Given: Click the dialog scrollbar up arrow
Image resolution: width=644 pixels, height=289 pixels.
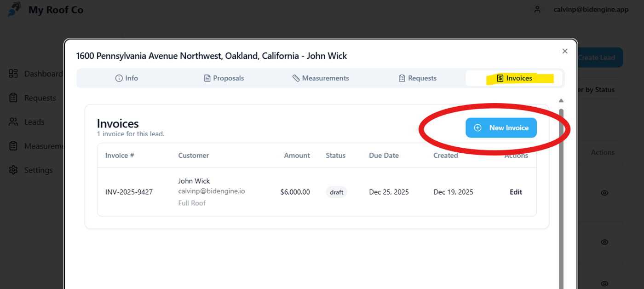Looking at the screenshot, I should coord(561,100).
